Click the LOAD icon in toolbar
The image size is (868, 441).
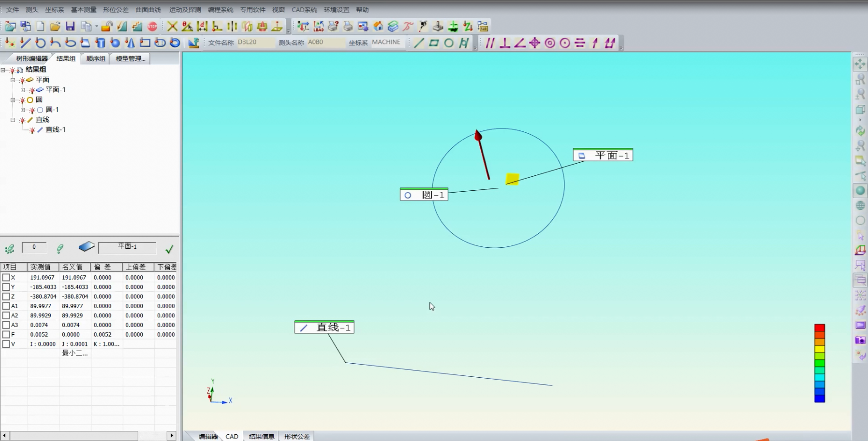coord(318,26)
